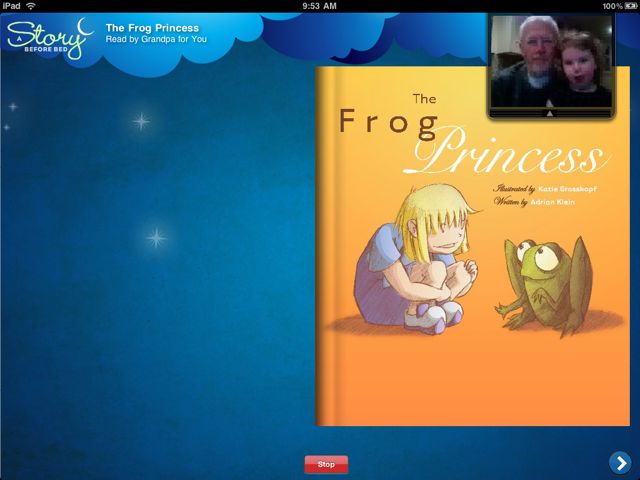The image size is (640, 480).
Task: Tap 'Read by Grandpa for You' subtitle
Action: 156,39
